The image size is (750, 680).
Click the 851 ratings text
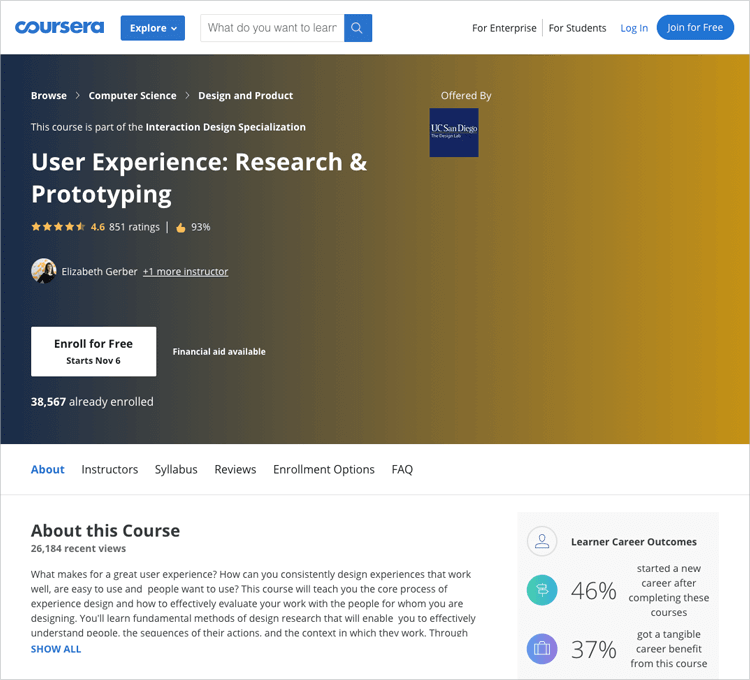pos(134,227)
